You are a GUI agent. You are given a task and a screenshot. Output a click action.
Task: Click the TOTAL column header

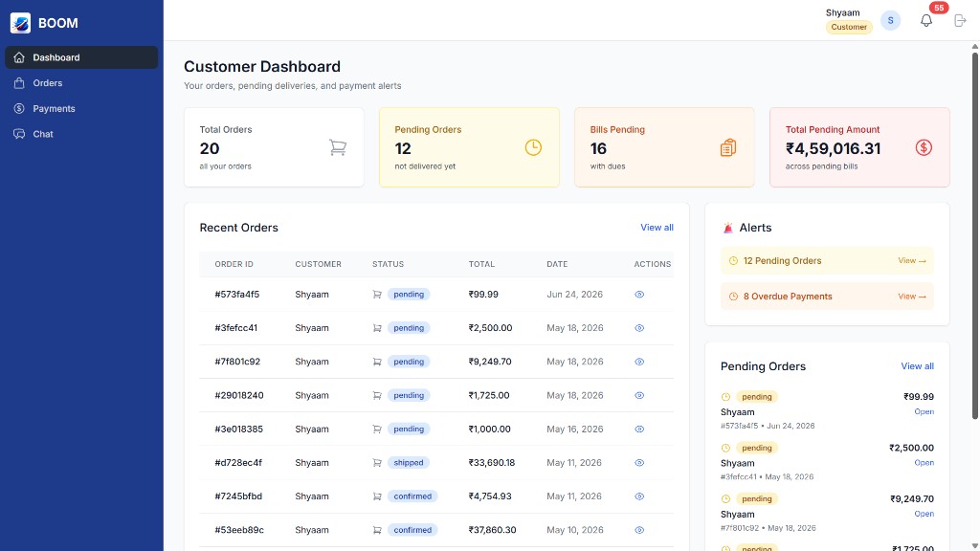tap(481, 264)
